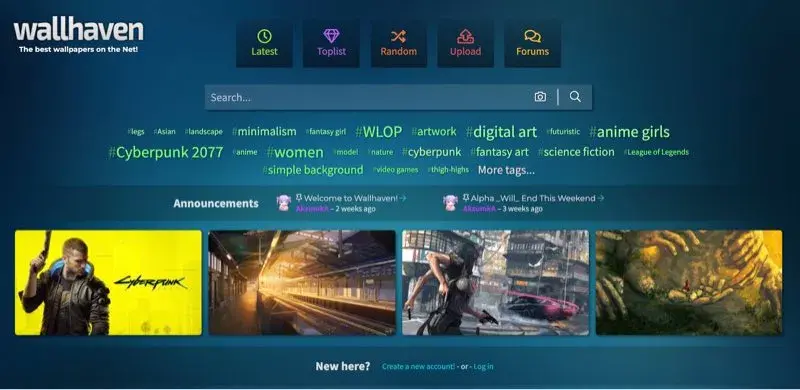Click the Log in link

coord(483,367)
